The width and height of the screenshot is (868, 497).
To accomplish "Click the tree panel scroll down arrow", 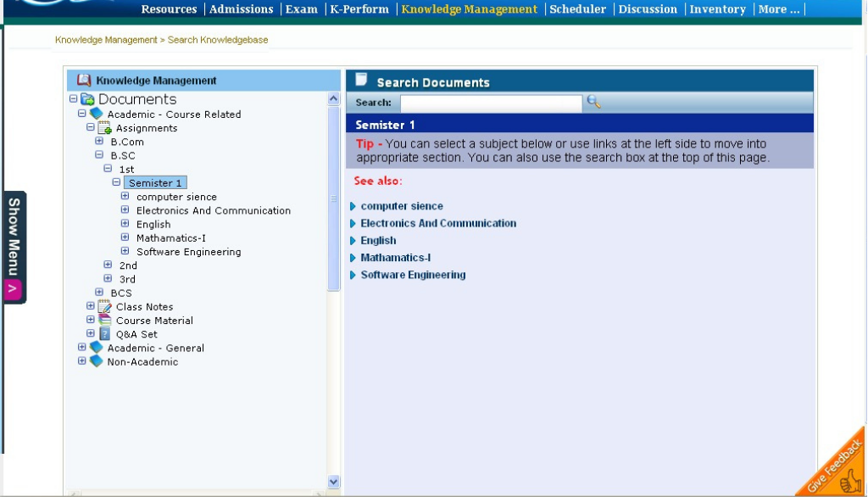I will pos(333,482).
